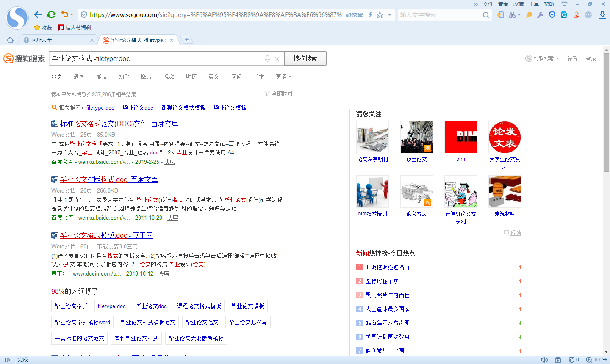The image size is (610, 364).
Task: Click into the toolbar text search field
Action: click(441, 15)
